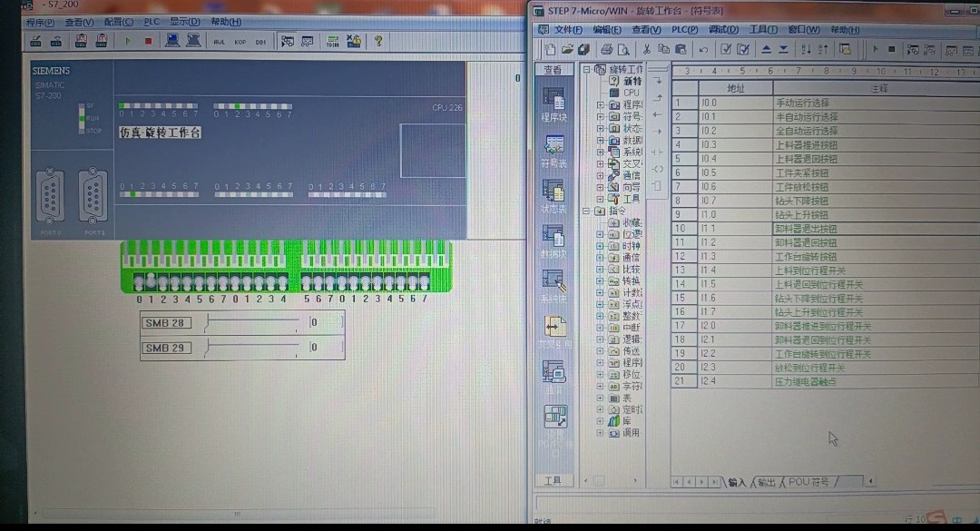Open 配置(C) menu in S7_200 simulator
The image size is (980, 531).
pos(118,22)
